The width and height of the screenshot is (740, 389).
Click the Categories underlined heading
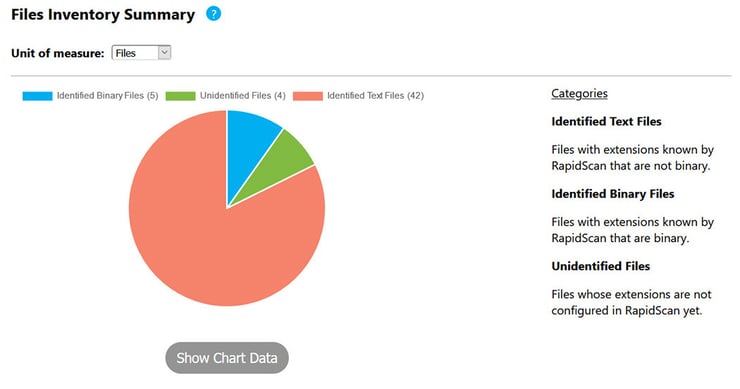pyautogui.click(x=580, y=93)
